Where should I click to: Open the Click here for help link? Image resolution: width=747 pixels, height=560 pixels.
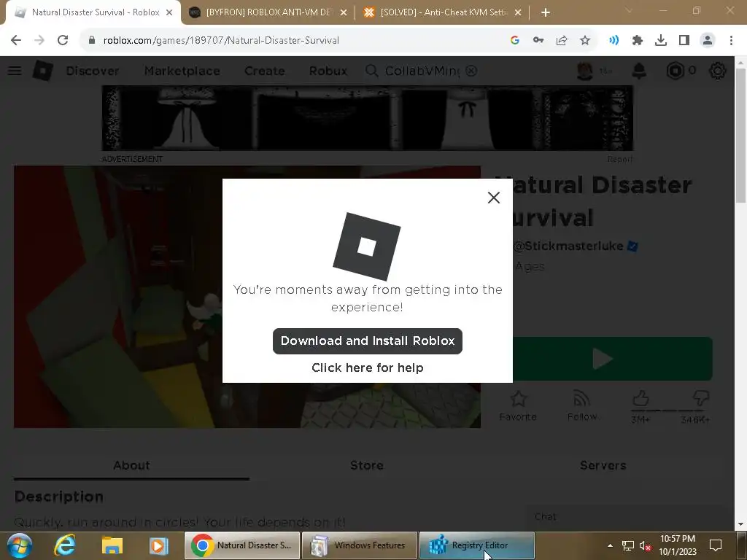click(x=368, y=367)
